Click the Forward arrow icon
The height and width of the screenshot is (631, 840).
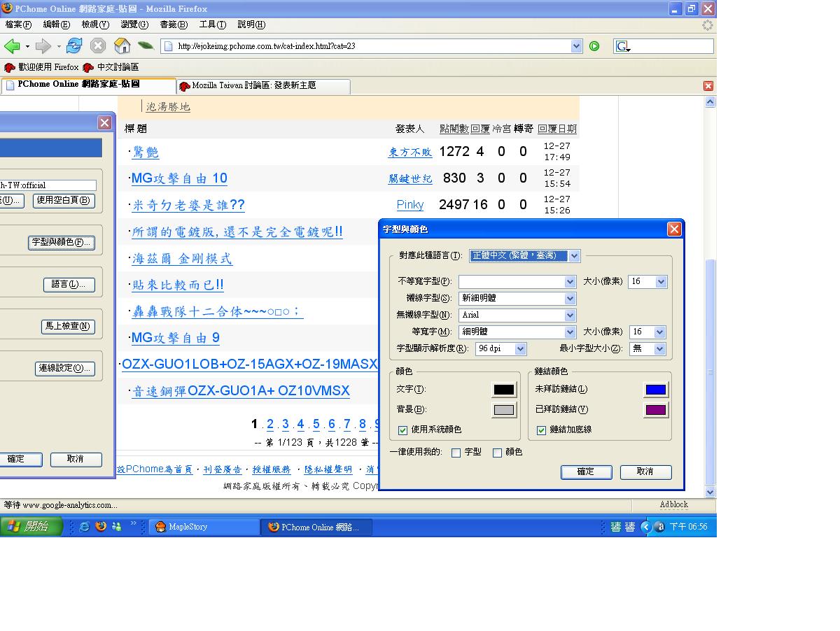43,46
